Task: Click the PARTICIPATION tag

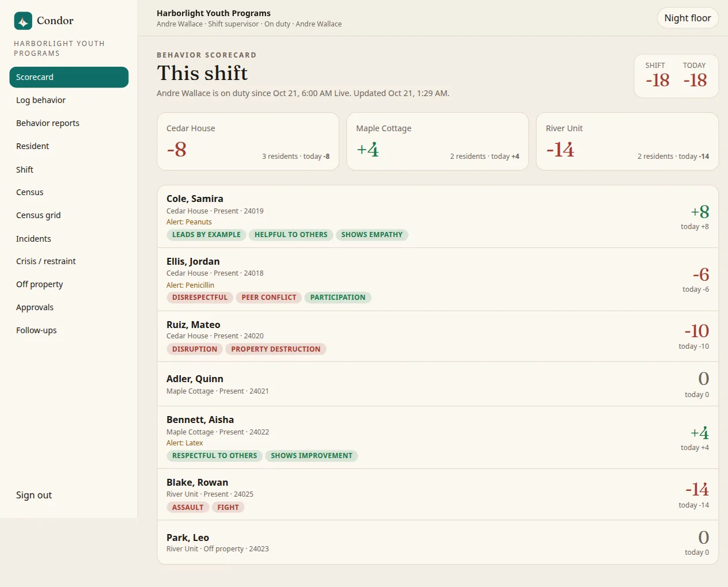Action: click(338, 298)
